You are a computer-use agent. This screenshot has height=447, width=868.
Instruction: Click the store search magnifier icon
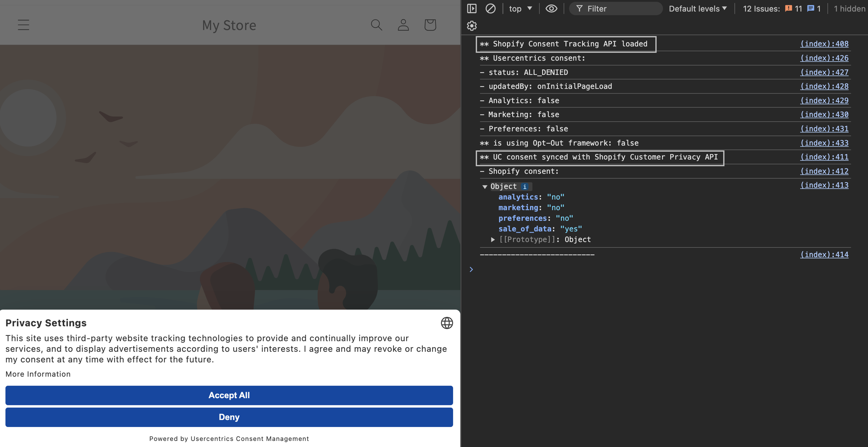pyautogui.click(x=376, y=25)
